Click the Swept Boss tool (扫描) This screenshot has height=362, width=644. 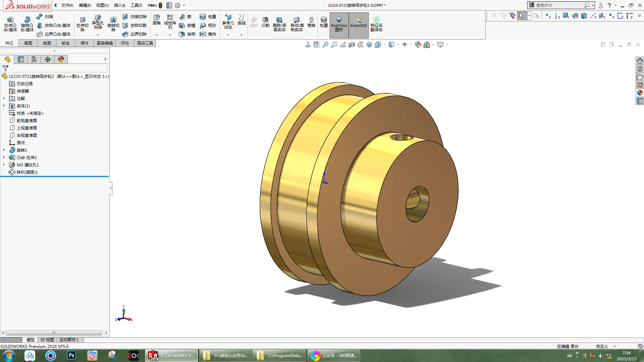click(45, 16)
